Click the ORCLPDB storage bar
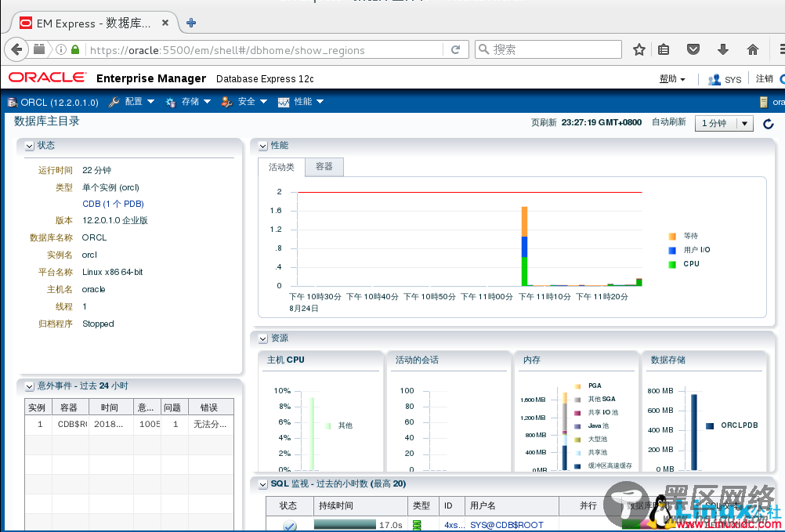 click(694, 432)
